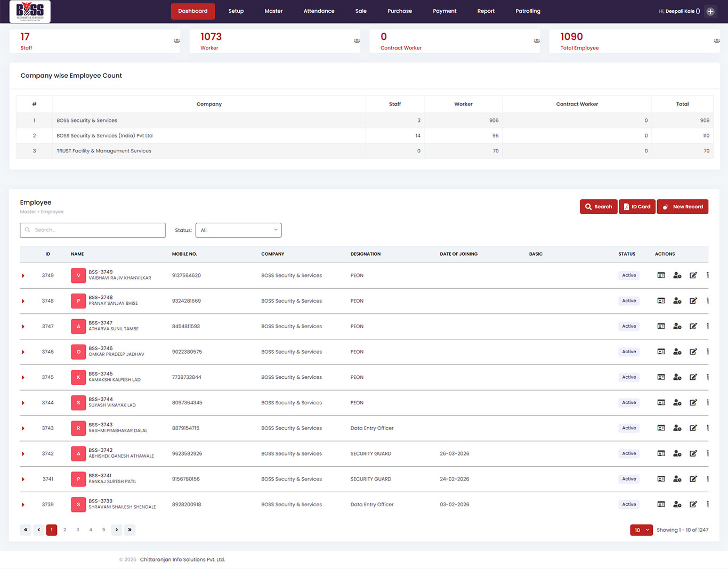The height and width of the screenshot is (569, 728).
Task: Go to the last page of results
Action: click(130, 530)
